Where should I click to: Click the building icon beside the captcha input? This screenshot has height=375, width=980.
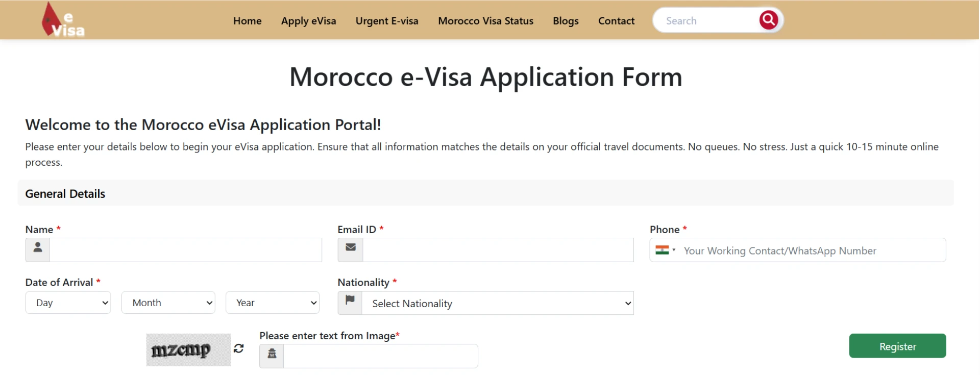click(x=271, y=354)
